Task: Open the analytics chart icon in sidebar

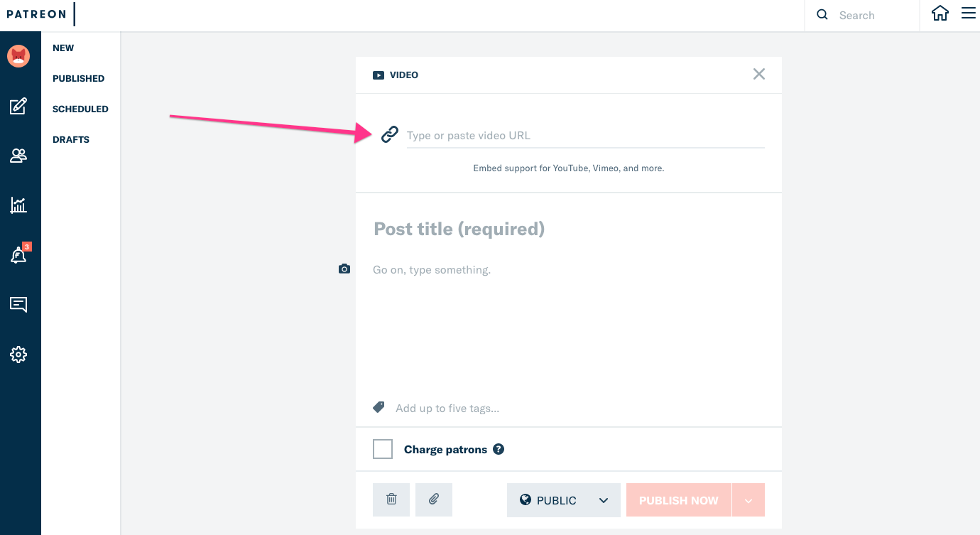Action: [x=18, y=205]
